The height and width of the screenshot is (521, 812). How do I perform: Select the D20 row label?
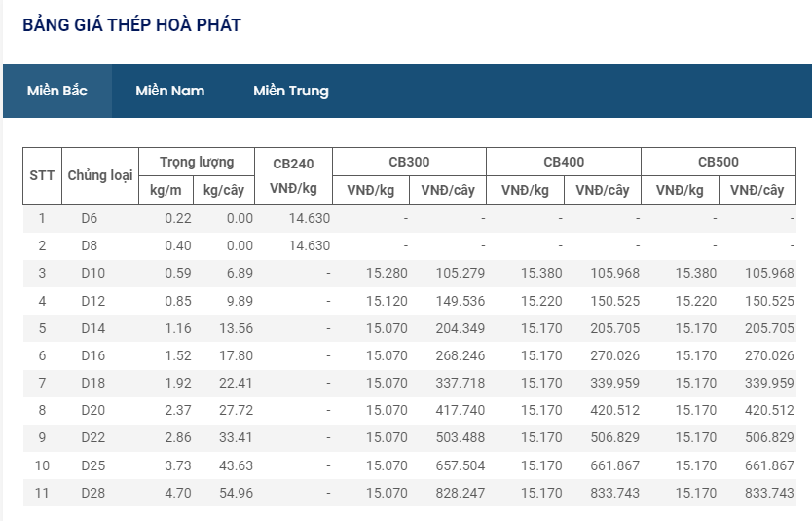point(92,410)
